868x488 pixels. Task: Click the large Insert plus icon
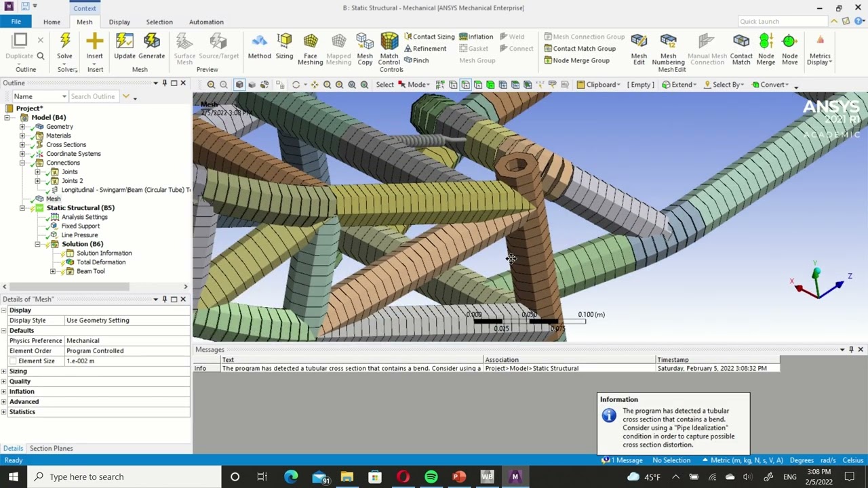coord(95,41)
